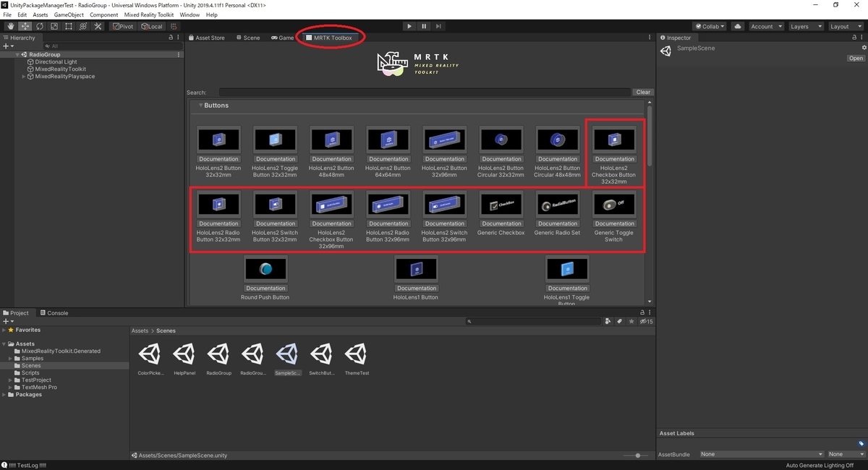The width and height of the screenshot is (868, 470).
Task: Select the Rotate tool in the toolbar
Action: tap(39, 26)
